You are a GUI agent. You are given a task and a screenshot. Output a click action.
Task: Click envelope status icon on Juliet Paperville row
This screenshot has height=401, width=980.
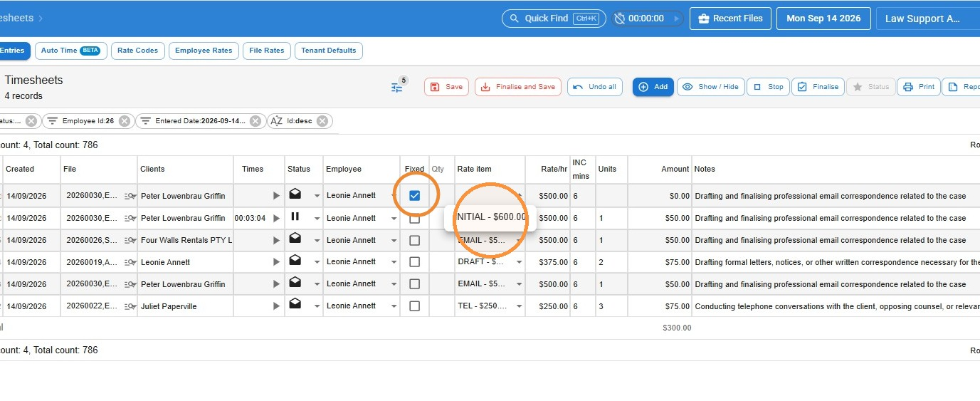(x=295, y=303)
